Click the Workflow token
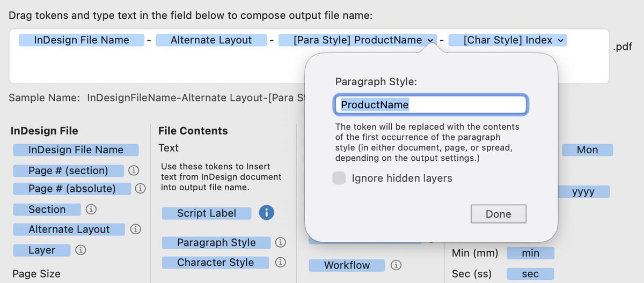 point(347,265)
